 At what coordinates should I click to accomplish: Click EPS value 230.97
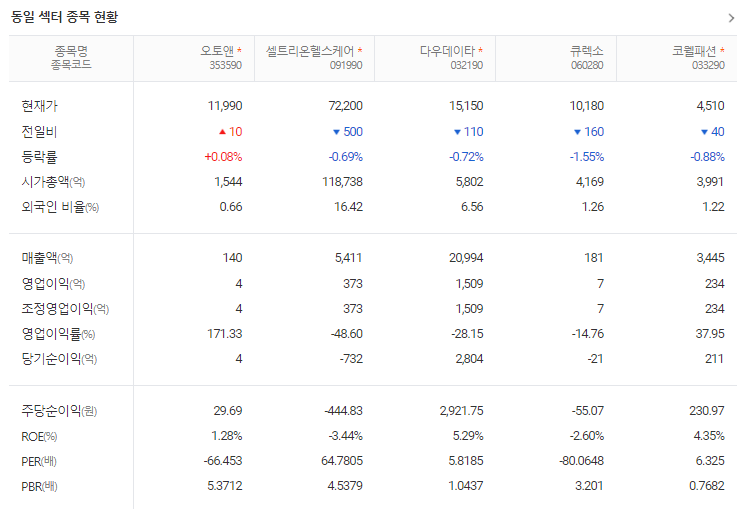pos(707,410)
